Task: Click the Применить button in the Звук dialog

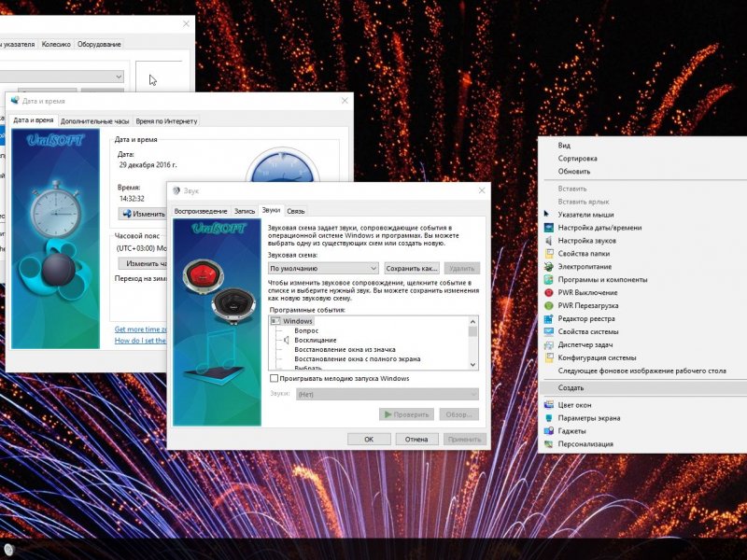Action: (464, 439)
